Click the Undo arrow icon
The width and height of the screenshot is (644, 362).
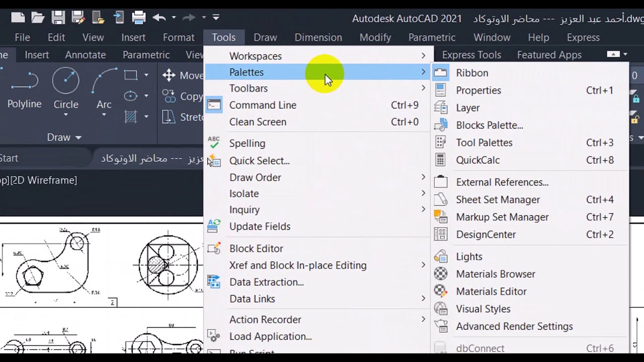pyautogui.click(x=159, y=18)
